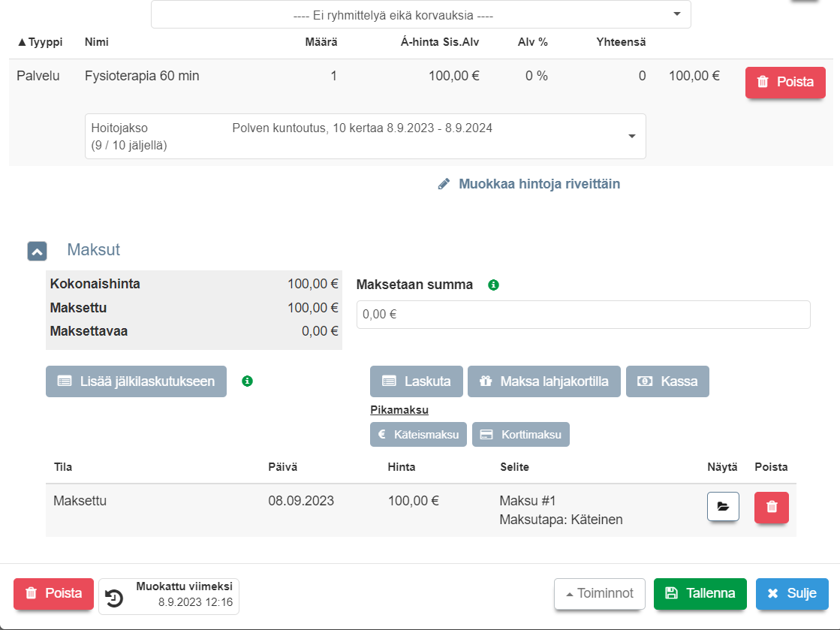Click the Tallenna save button
The image size is (840, 630).
[x=700, y=593]
